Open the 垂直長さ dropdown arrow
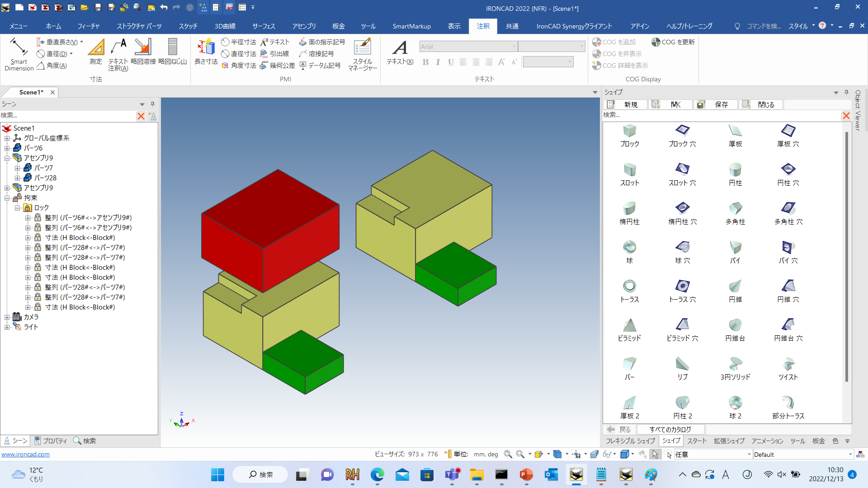Viewport: 868px width, 488px height. (81, 42)
